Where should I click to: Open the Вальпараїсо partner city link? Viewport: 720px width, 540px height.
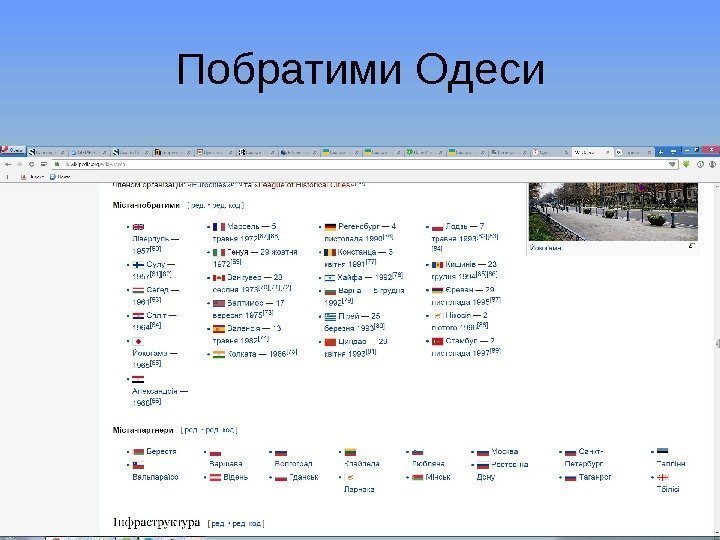click(155, 477)
